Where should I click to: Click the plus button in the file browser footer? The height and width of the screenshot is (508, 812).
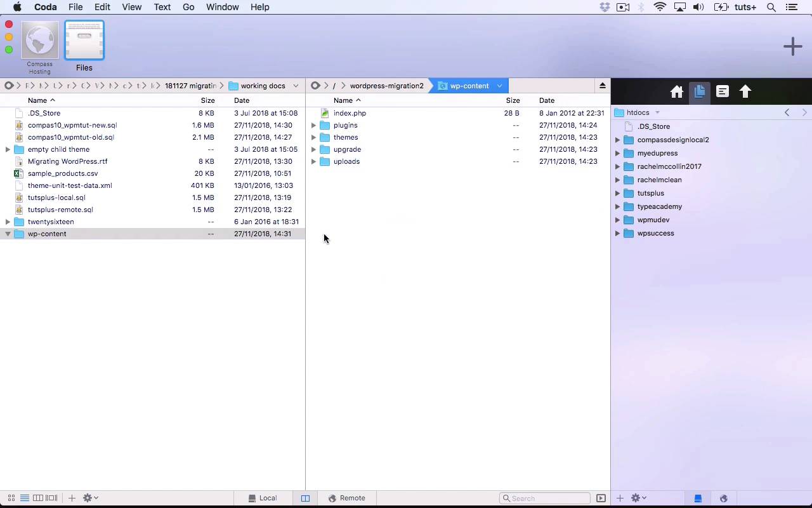click(72, 498)
